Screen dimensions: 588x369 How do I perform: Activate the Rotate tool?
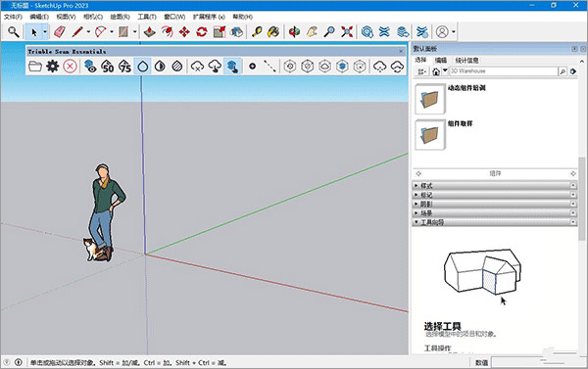point(202,32)
